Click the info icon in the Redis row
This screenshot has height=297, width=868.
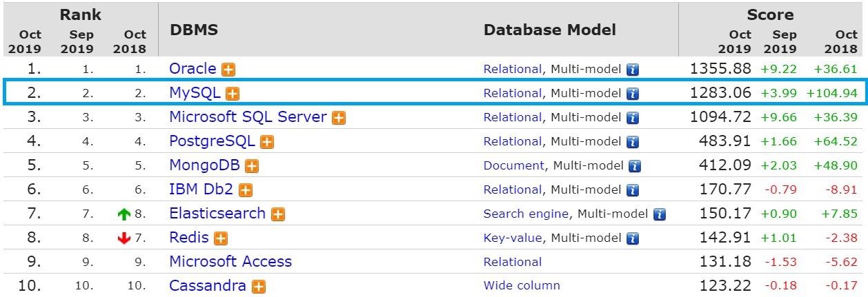pyautogui.click(x=633, y=238)
